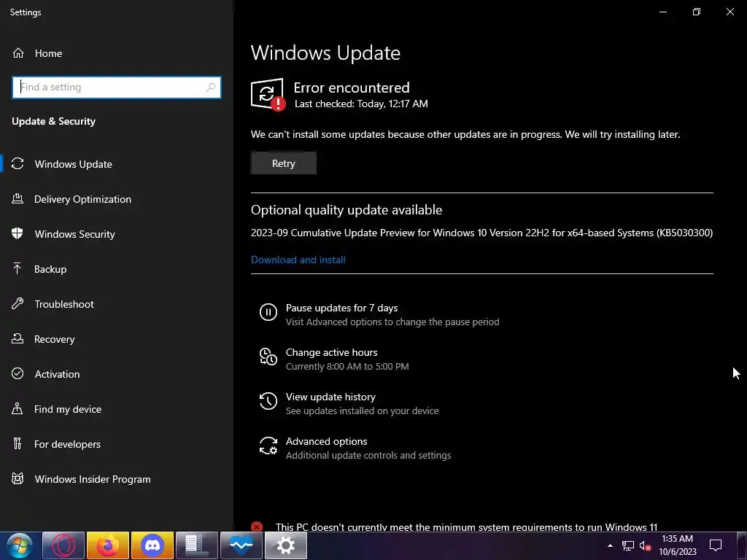Viewport: 747px width, 560px height.
Task: Launch Firefox from the taskbar
Action: click(x=108, y=545)
